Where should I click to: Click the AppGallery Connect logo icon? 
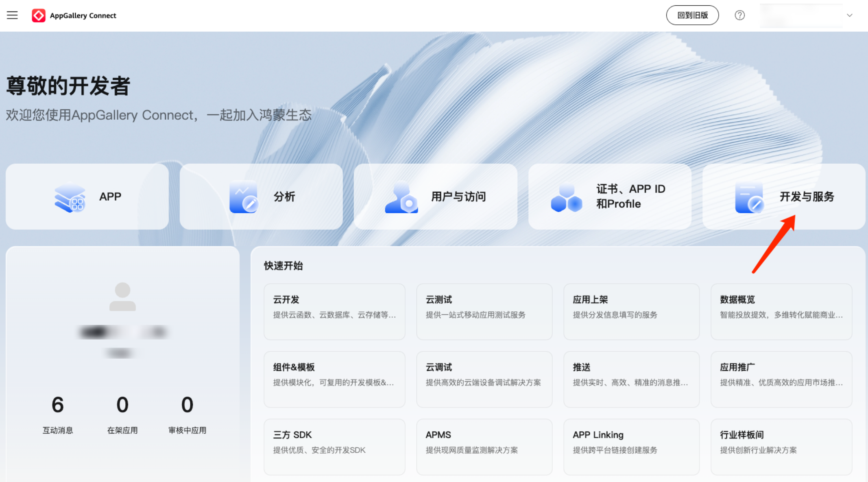click(x=39, y=15)
